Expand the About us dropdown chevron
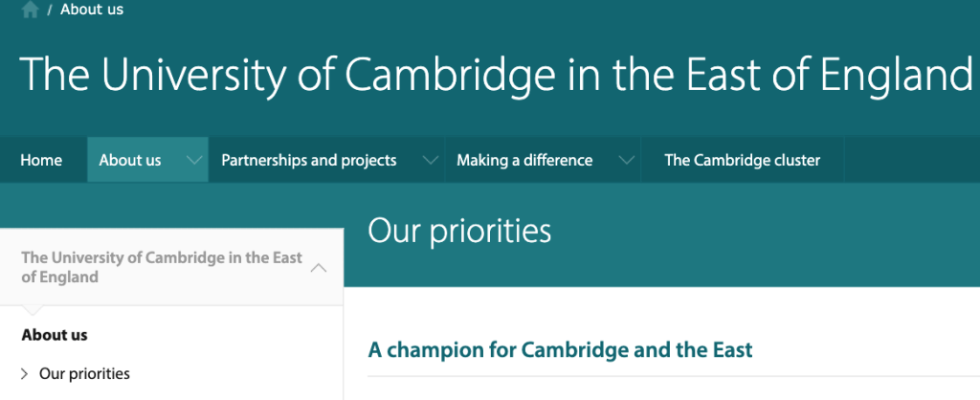980x400 pixels. 195,160
